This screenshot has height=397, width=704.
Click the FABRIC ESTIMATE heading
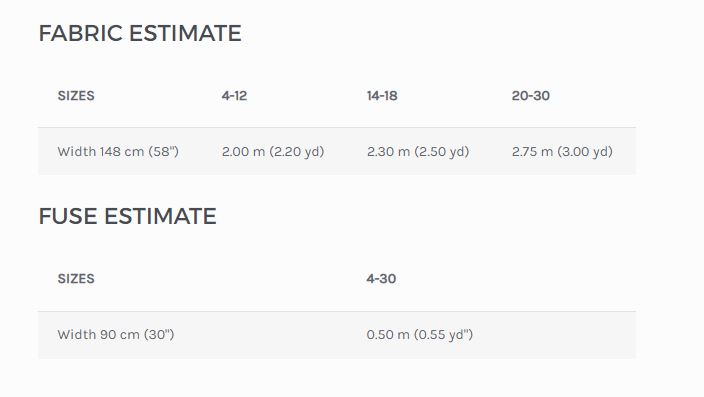click(140, 33)
